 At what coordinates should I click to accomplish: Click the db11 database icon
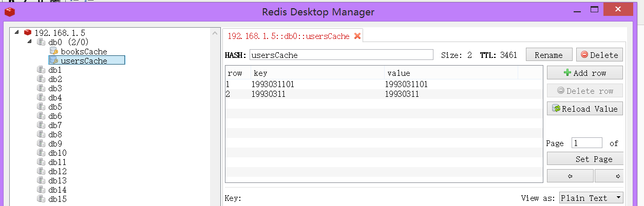[41, 161]
